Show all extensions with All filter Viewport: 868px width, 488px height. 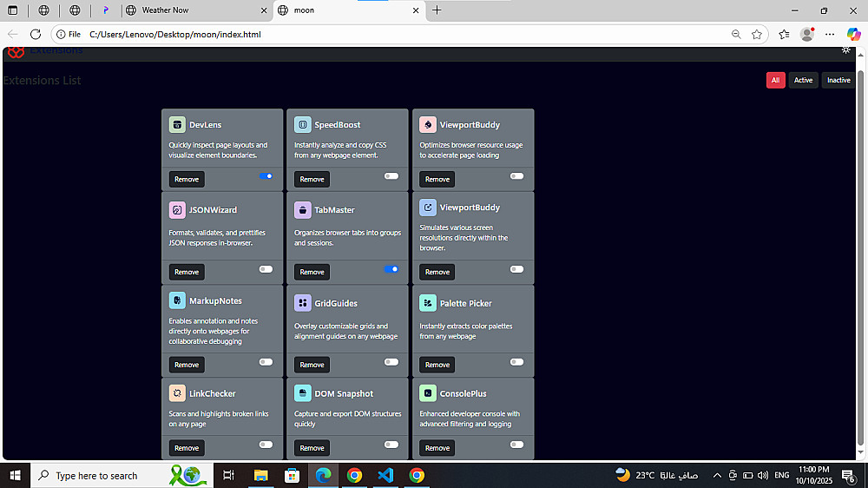pos(775,80)
